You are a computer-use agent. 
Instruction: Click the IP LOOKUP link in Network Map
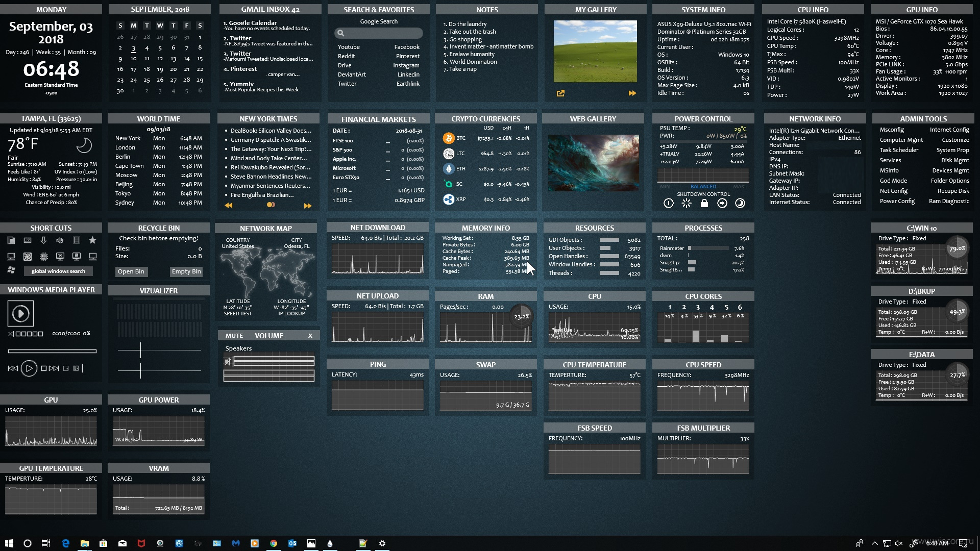pyautogui.click(x=291, y=314)
